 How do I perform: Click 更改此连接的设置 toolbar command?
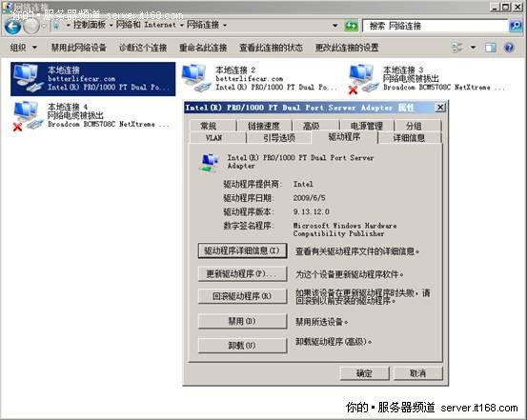(x=347, y=48)
